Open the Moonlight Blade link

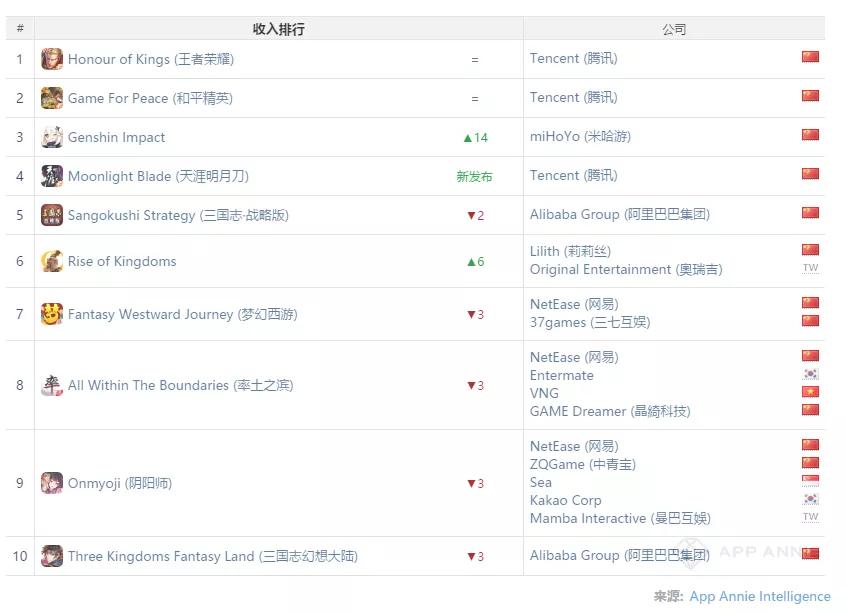pyautogui.click(x=159, y=176)
